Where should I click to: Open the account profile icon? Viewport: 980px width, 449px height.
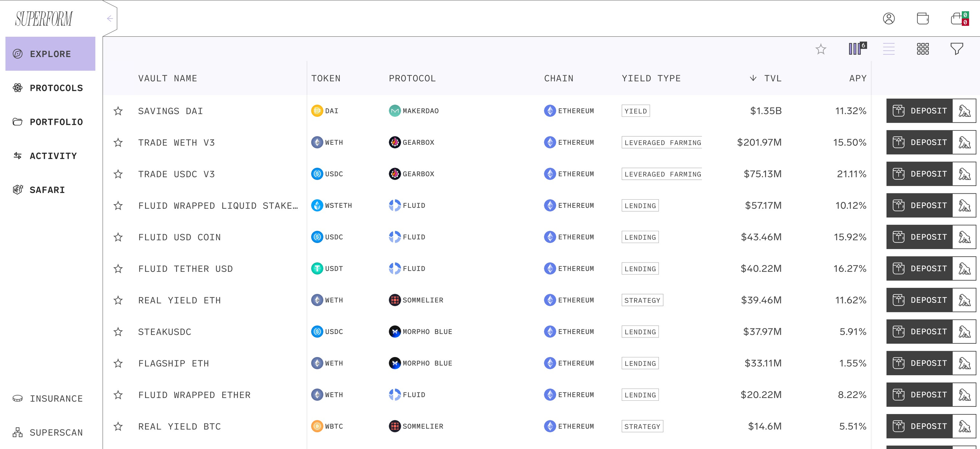[889, 18]
